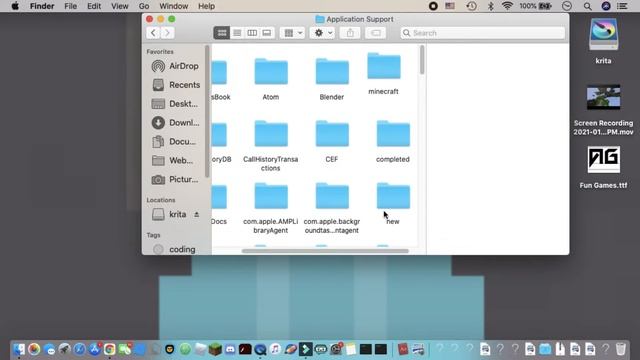
Task: Switch to list view in Finder toolbar
Action: coord(237,33)
